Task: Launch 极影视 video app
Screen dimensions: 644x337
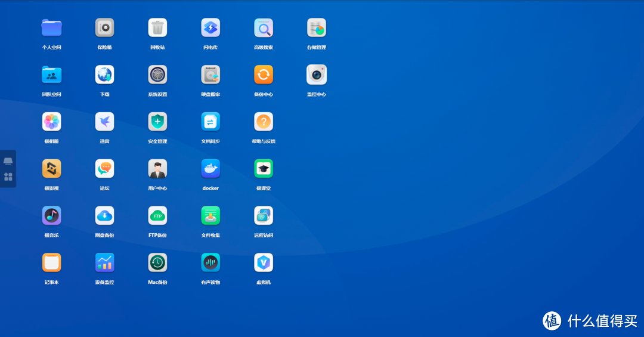Action: pyautogui.click(x=52, y=169)
